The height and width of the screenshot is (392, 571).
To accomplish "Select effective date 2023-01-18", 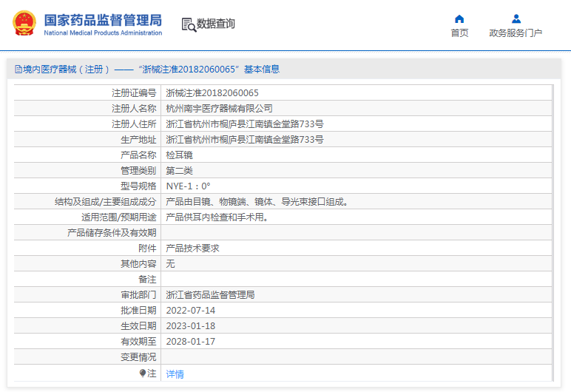I will [190, 326].
